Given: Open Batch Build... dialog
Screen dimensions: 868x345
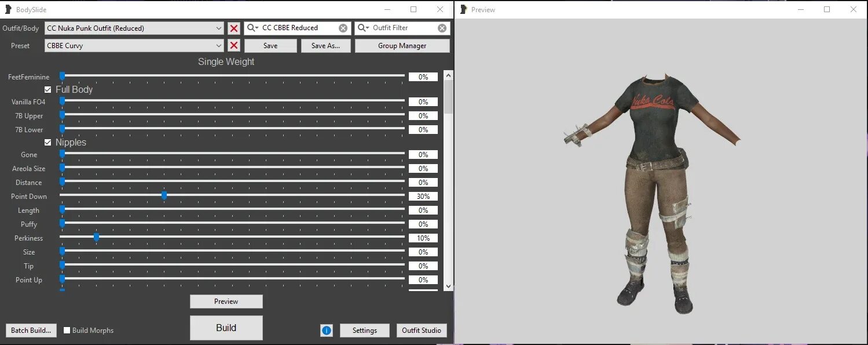Looking at the screenshot, I should pos(31,331).
